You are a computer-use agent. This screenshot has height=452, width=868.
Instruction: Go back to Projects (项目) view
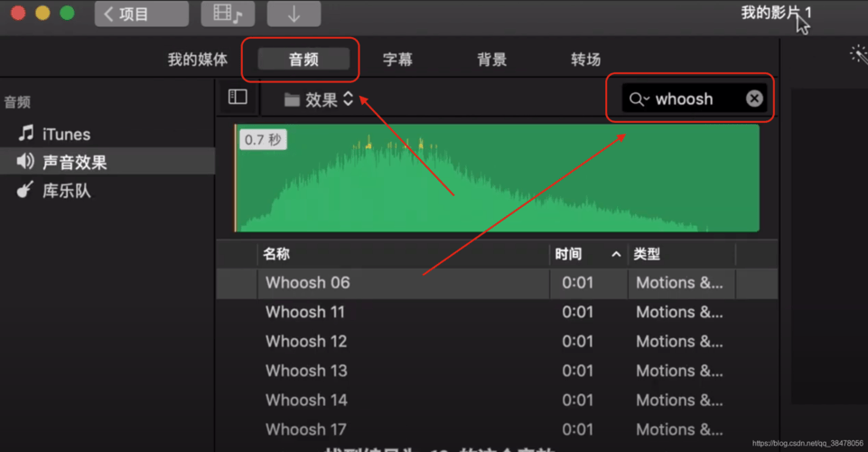pyautogui.click(x=141, y=14)
